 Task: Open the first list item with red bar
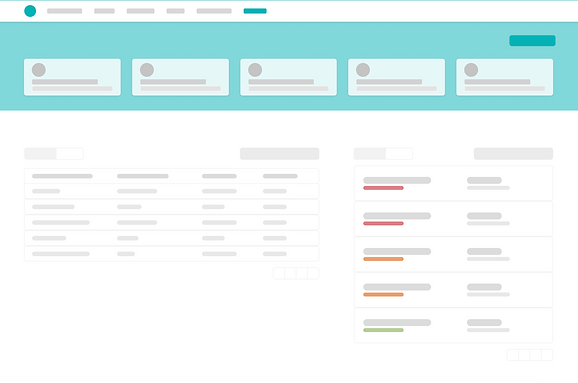click(x=453, y=183)
